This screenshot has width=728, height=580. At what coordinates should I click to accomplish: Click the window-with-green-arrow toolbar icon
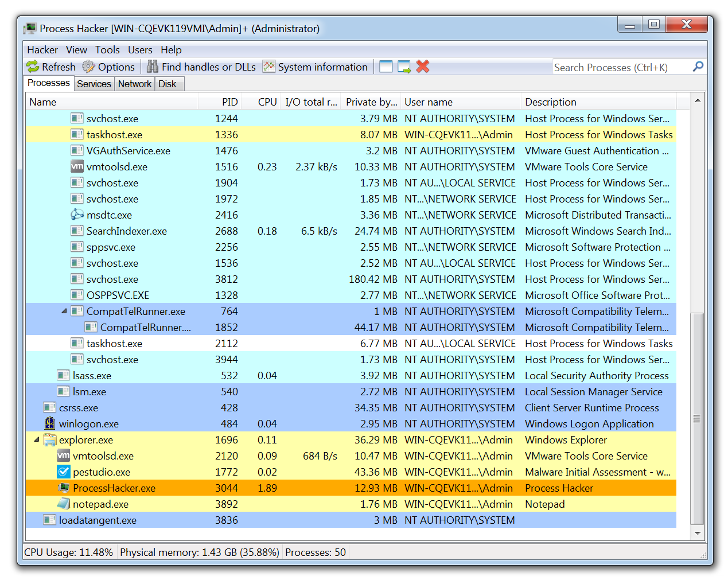(x=404, y=67)
